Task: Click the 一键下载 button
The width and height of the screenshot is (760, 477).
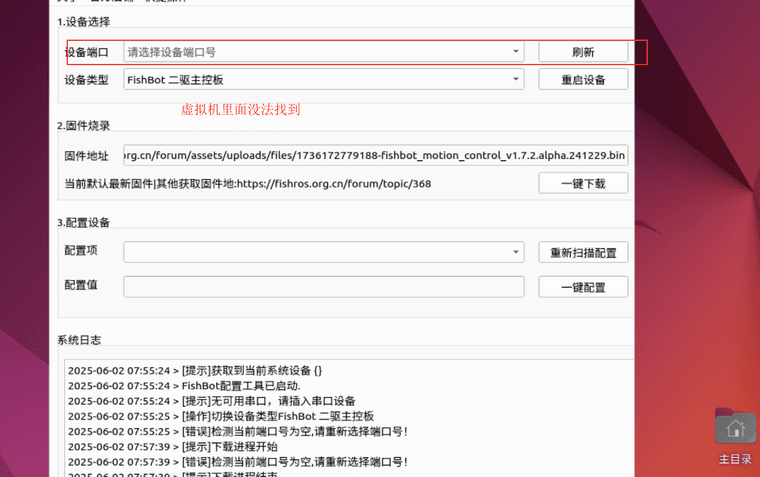Action: pyautogui.click(x=583, y=183)
